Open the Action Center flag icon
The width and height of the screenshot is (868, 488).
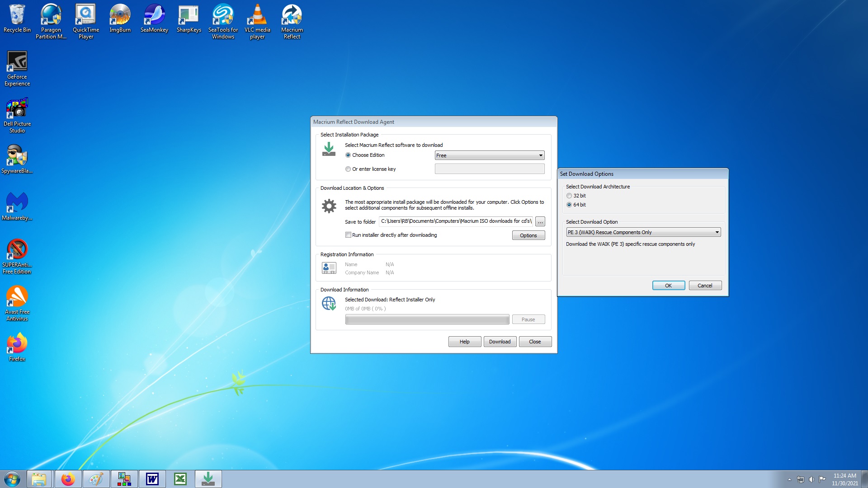coord(822,479)
